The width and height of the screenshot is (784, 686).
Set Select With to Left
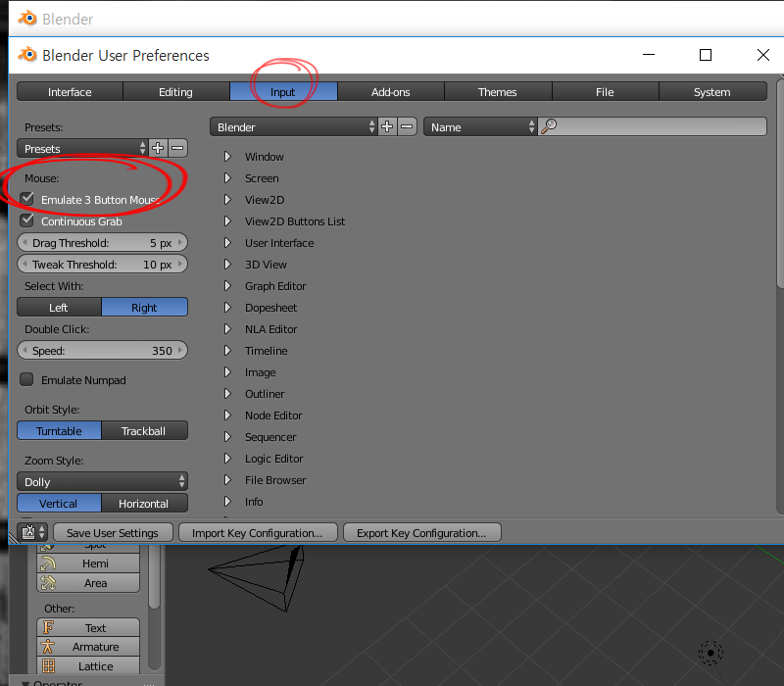[x=59, y=307]
